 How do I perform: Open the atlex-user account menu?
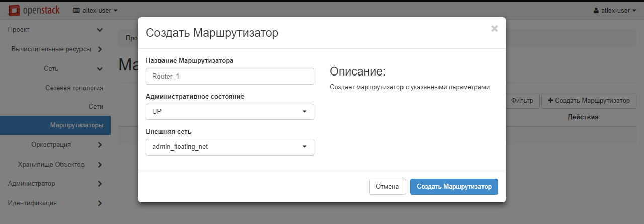coord(615,10)
